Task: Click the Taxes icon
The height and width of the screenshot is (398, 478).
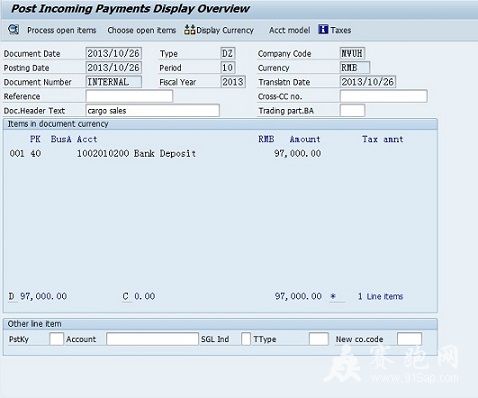Action: (323, 30)
